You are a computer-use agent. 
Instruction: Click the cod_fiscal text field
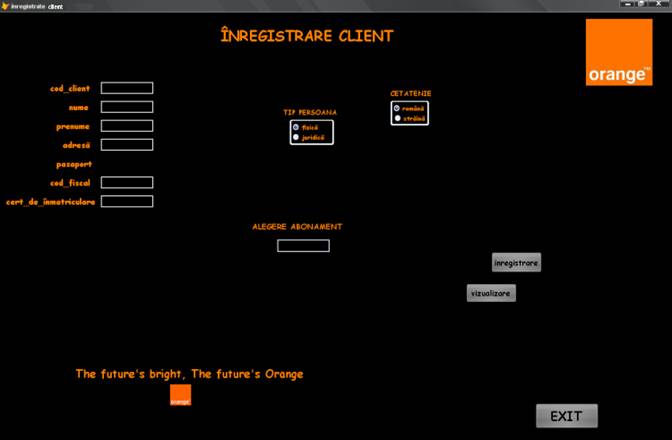[127, 183]
